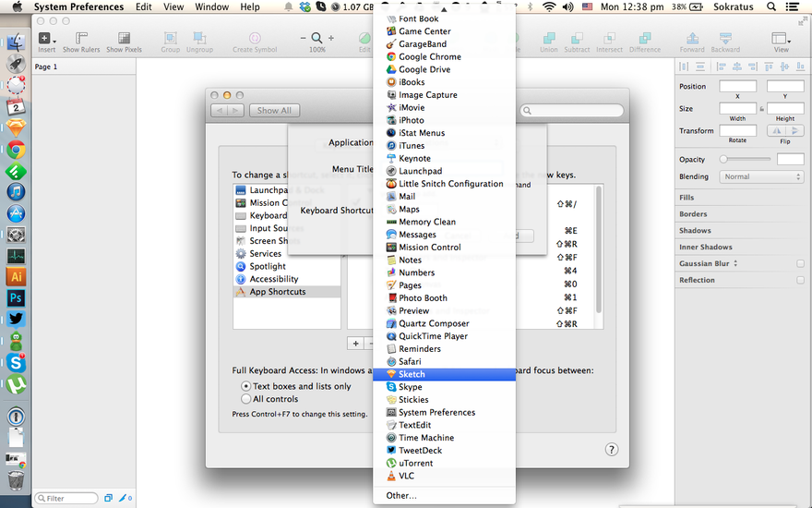This screenshot has height=508, width=812.
Task: Open uTorrent from the Dock
Action: tap(16, 384)
